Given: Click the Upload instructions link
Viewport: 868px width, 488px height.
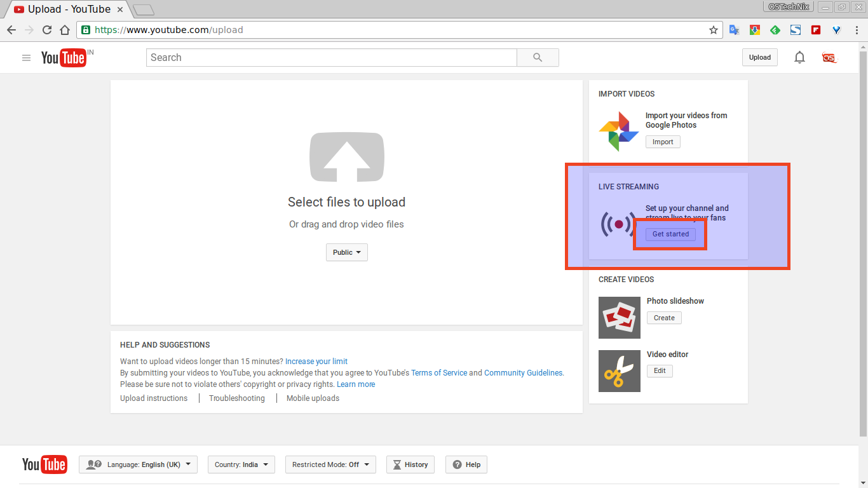Looking at the screenshot, I should point(154,398).
